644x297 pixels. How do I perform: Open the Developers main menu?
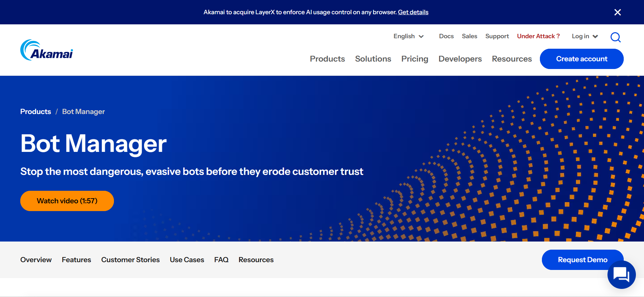click(460, 59)
